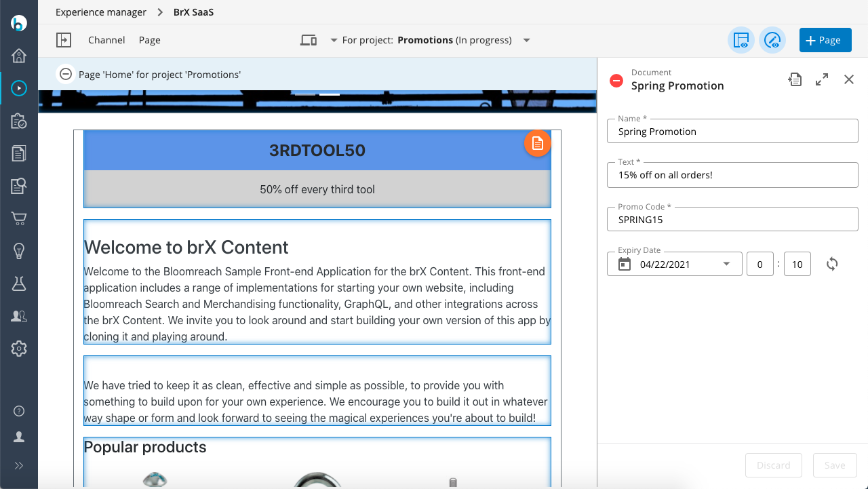The width and height of the screenshot is (868, 489).
Task: Click the Name input field
Action: click(732, 131)
